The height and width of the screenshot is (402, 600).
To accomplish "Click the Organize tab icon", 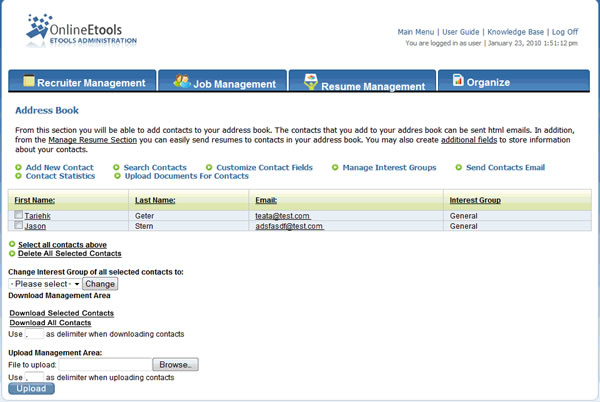I will pos(457,81).
